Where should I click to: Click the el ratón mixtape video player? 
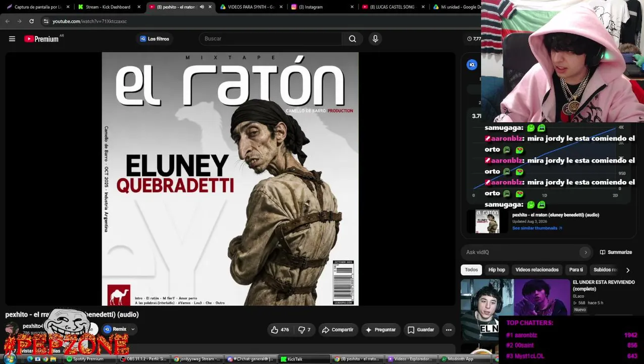click(x=230, y=179)
